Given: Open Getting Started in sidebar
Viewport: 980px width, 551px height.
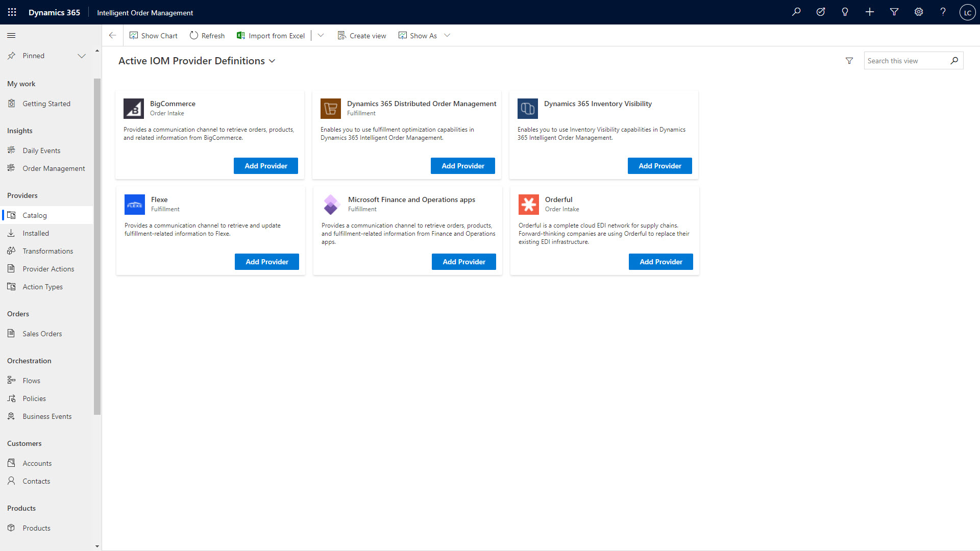Looking at the screenshot, I should [46, 104].
